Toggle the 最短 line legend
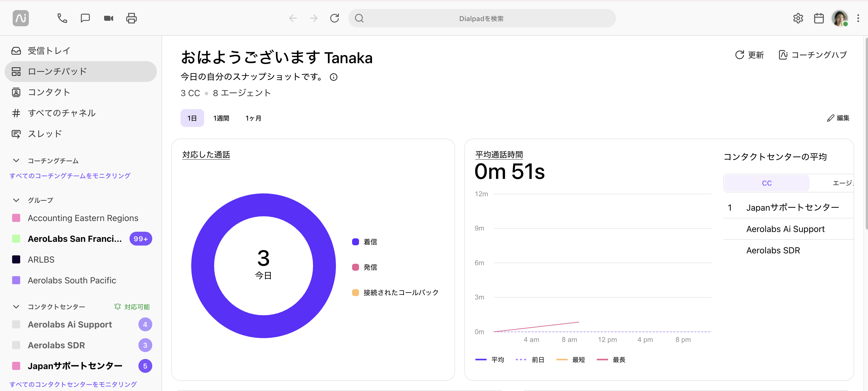868x391 pixels. pos(570,360)
